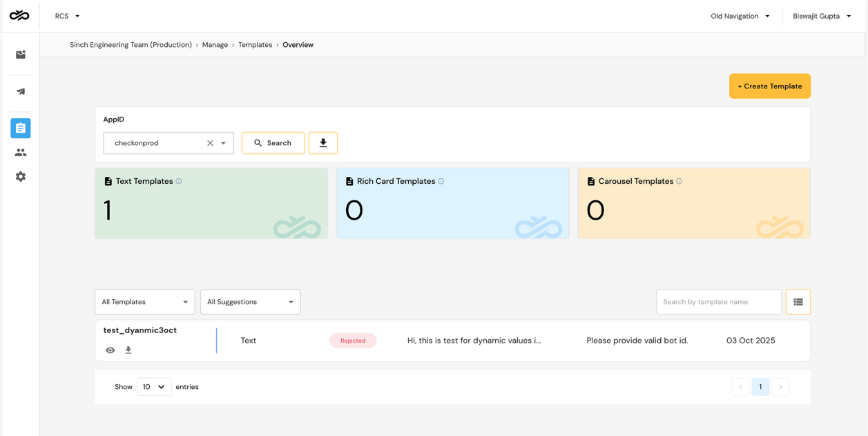Select the Rich Card Templates card
The width and height of the screenshot is (868, 436).
click(453, 203)
